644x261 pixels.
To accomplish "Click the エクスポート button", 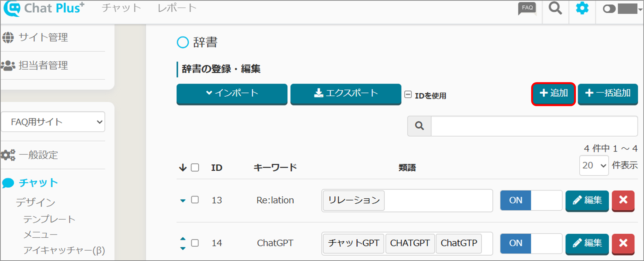I will pos(346,94).
